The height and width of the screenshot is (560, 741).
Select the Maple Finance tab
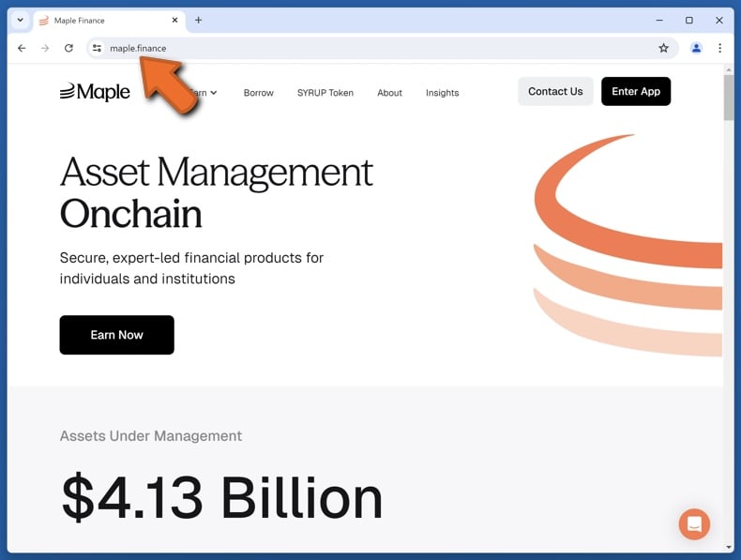109,21
